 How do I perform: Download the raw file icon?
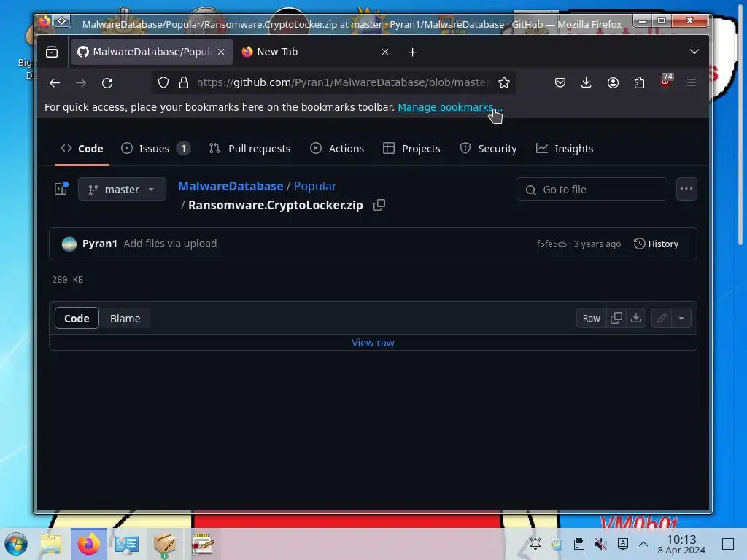click(636, 318)
